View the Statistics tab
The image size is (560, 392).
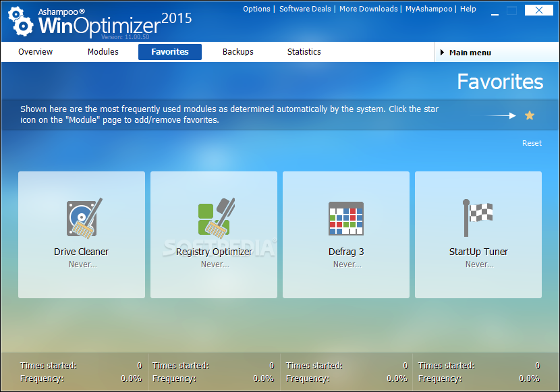[x=304, y=52]
